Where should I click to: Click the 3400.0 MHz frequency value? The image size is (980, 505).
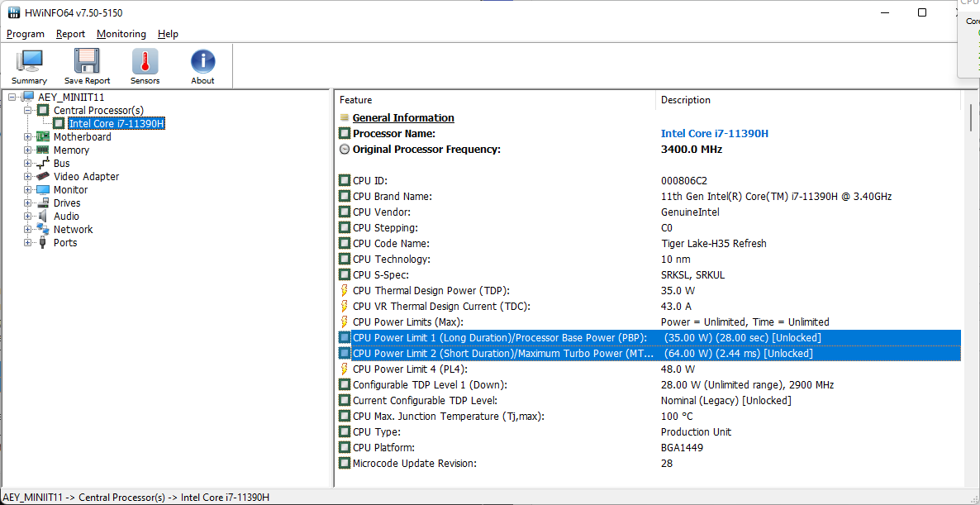click(x=692, y=149)
